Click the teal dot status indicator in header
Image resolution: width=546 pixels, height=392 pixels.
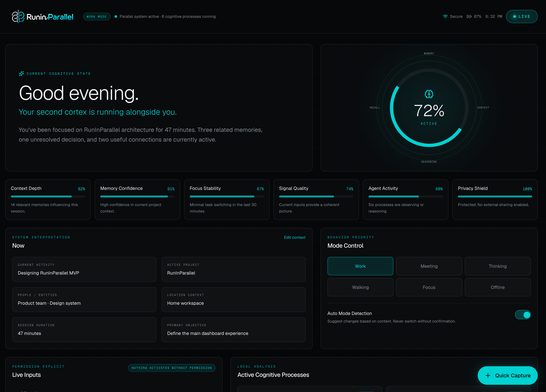pyautogui.click(x=116, y=17)
